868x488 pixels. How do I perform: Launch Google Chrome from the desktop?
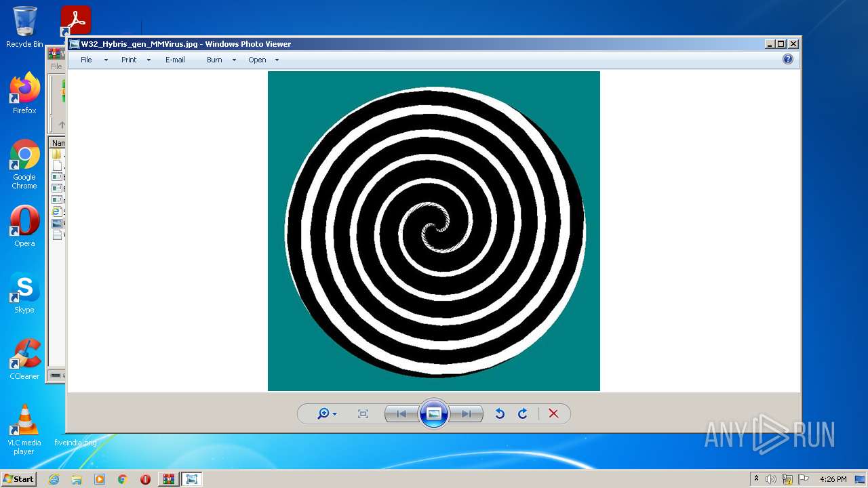[x=24, y=165]
